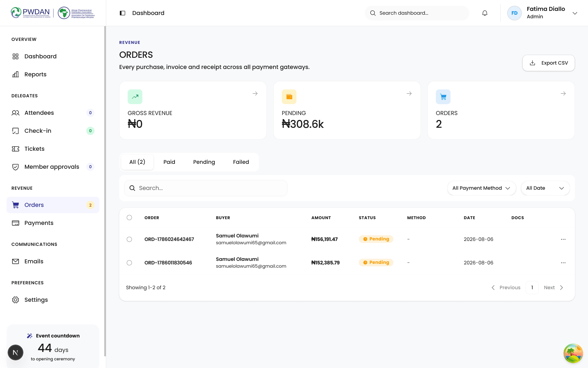
Task: Open the All Date filter dropdown
Action: (x=545, y=188)
